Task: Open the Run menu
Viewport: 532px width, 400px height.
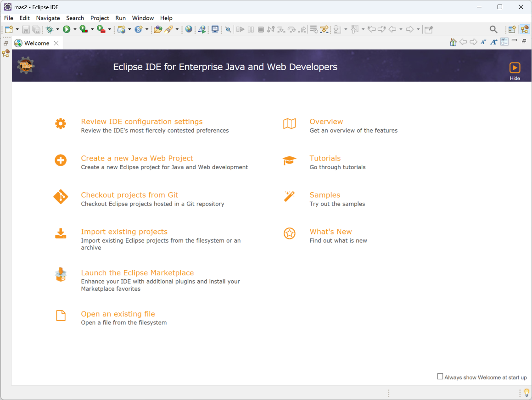Action: [x=120, y=18]
